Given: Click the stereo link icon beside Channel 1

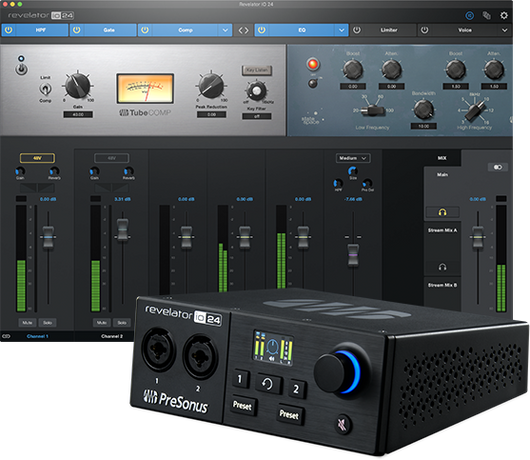Looking at the screenshot, I should pos(6,336).
